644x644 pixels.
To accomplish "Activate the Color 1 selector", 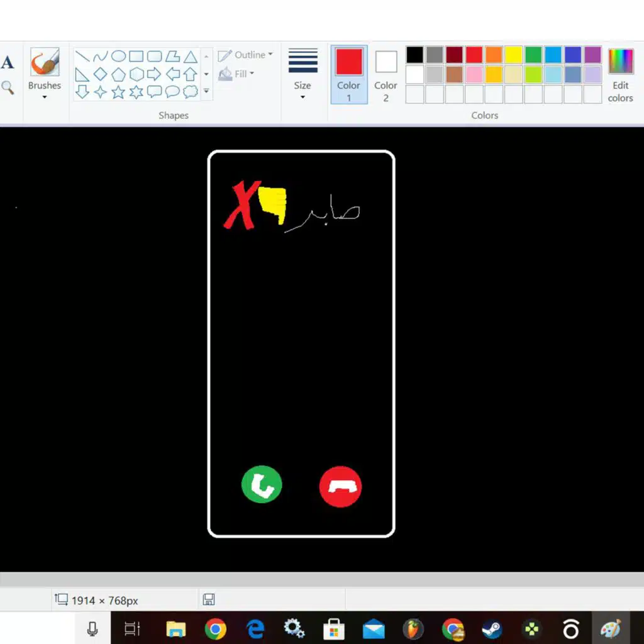I will (x=349, y=74).
